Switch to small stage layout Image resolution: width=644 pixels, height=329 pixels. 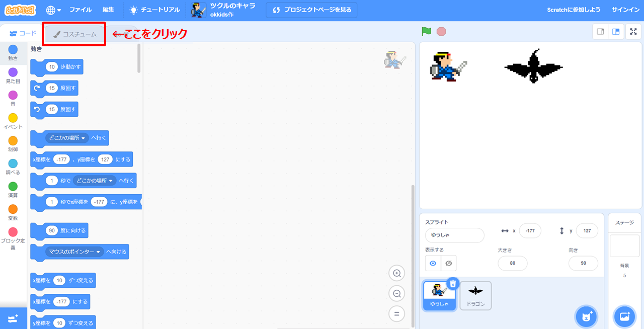pos(600,32)
